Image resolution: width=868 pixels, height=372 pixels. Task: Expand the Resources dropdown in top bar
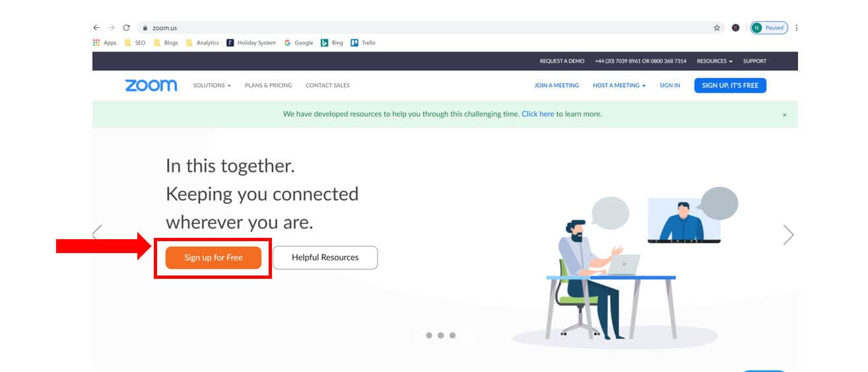pyautogui.click(x=715, y=61)
